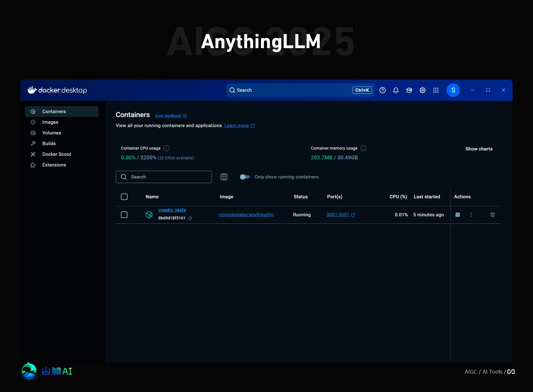Open the notifications bell icon

[396, 90]
